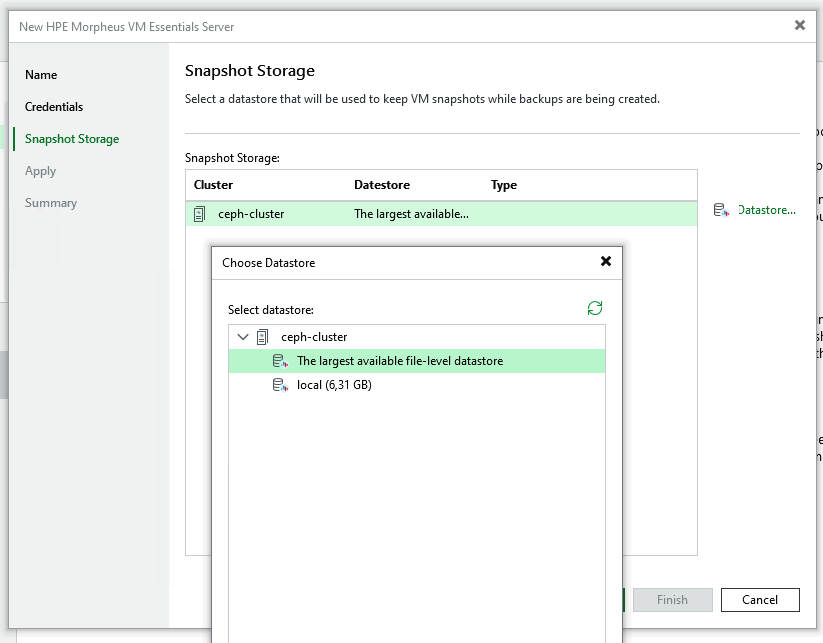
Task: Sort by the Cluster column header
Action: 213,185
